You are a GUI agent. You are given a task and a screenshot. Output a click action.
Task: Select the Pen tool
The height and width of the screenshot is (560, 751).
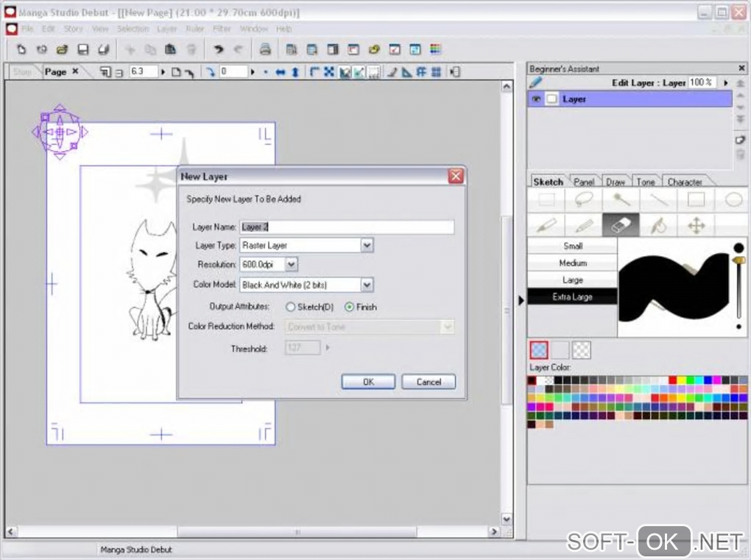(x=546, y=225)
